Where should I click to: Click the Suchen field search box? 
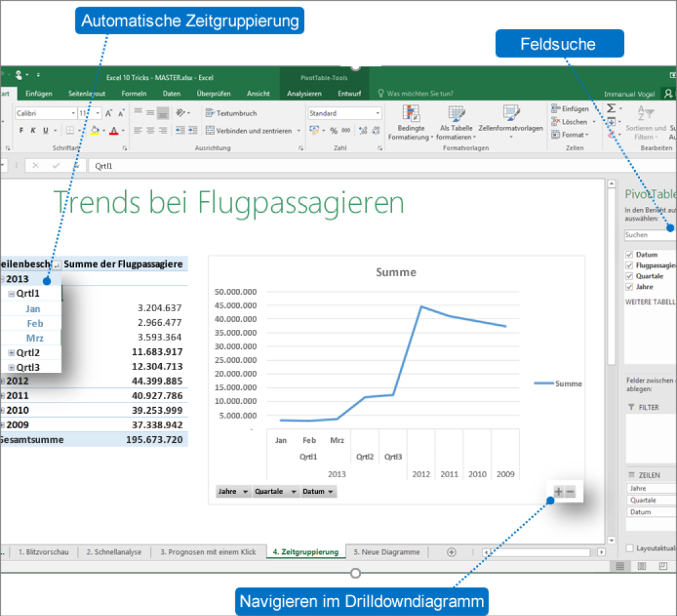click(x=650, y=235)
